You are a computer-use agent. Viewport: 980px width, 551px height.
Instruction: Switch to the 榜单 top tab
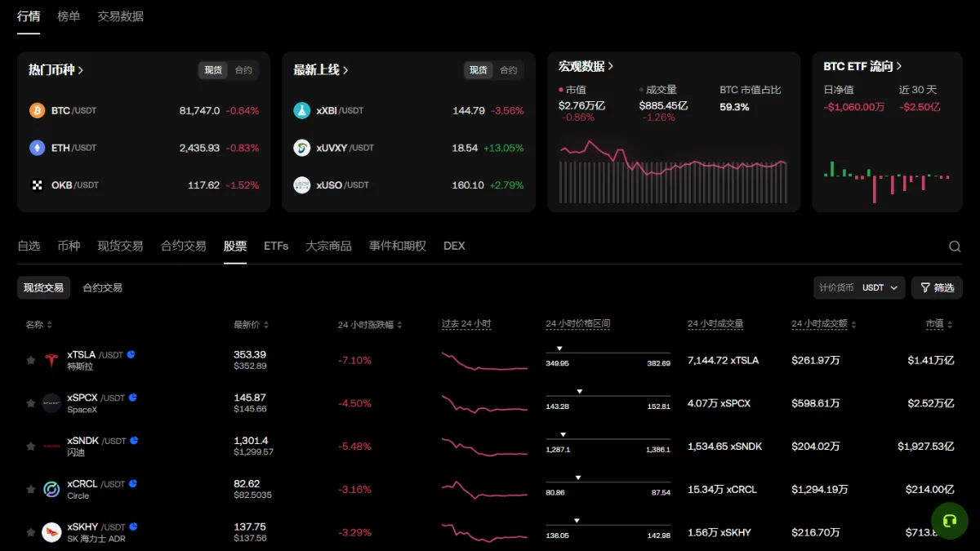point(69,16)
